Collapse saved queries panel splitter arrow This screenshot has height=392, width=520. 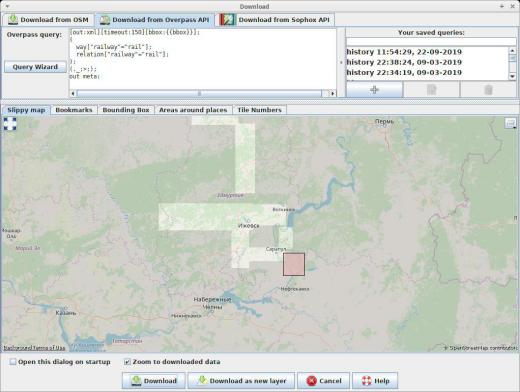click(341, 62)
